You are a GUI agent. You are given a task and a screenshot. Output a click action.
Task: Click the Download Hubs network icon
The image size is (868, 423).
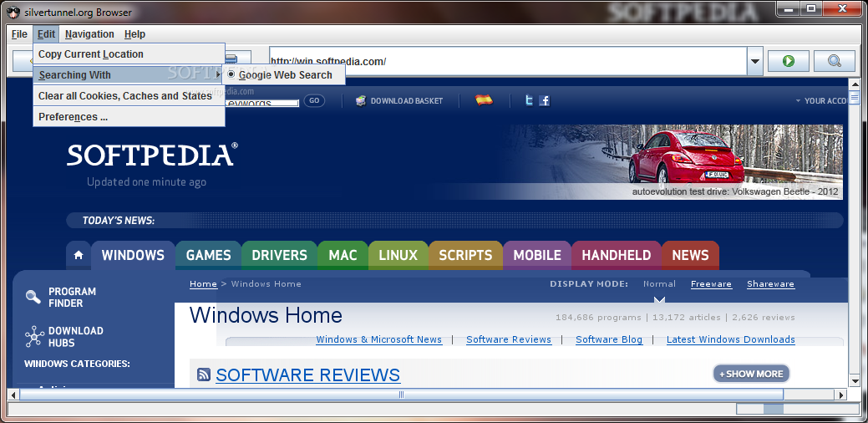(34, 337)
